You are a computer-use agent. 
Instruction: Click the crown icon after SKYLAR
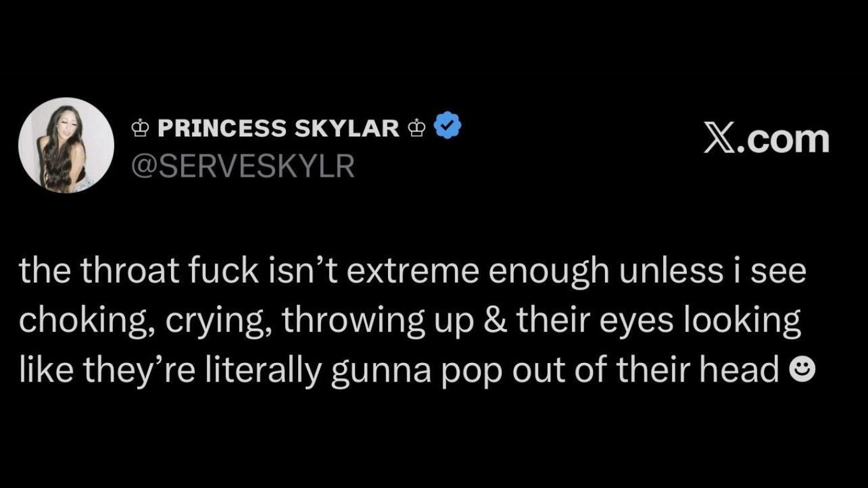click(416, 128)
